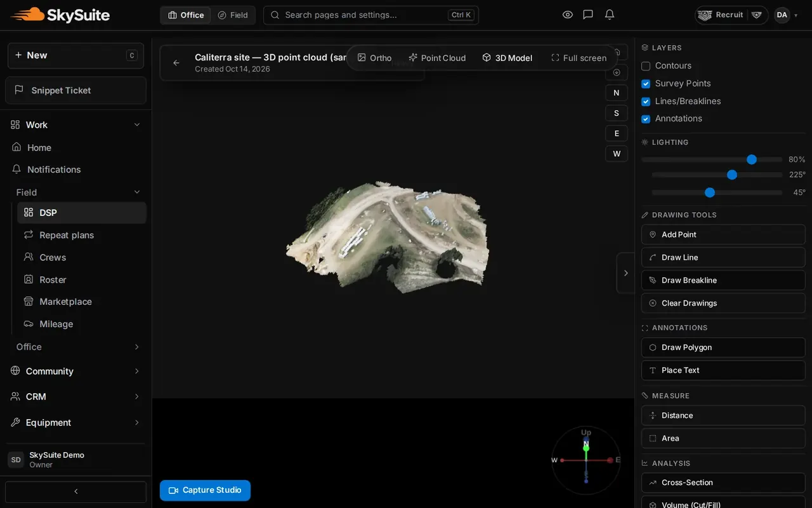Open Notifications in the sidebar
This screenshot has height=508, width=812.
pyautogui.click(x=75, y=170)
